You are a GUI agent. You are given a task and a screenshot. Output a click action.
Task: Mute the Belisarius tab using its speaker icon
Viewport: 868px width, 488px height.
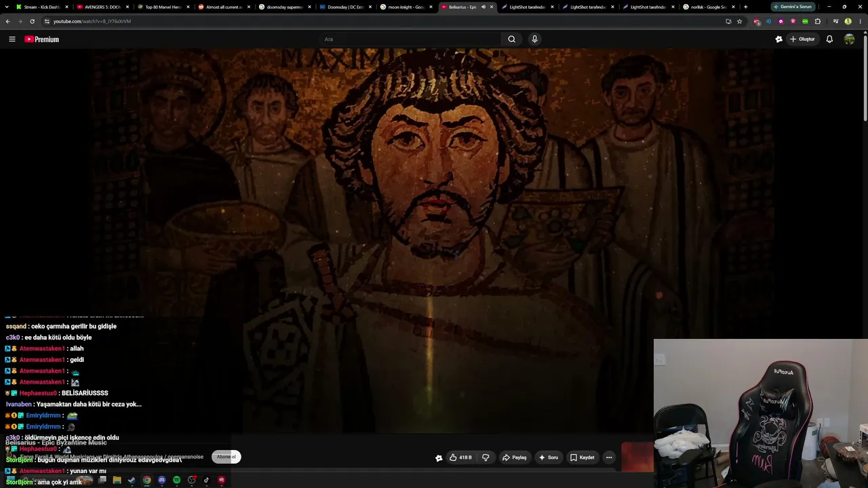point(484,7)
